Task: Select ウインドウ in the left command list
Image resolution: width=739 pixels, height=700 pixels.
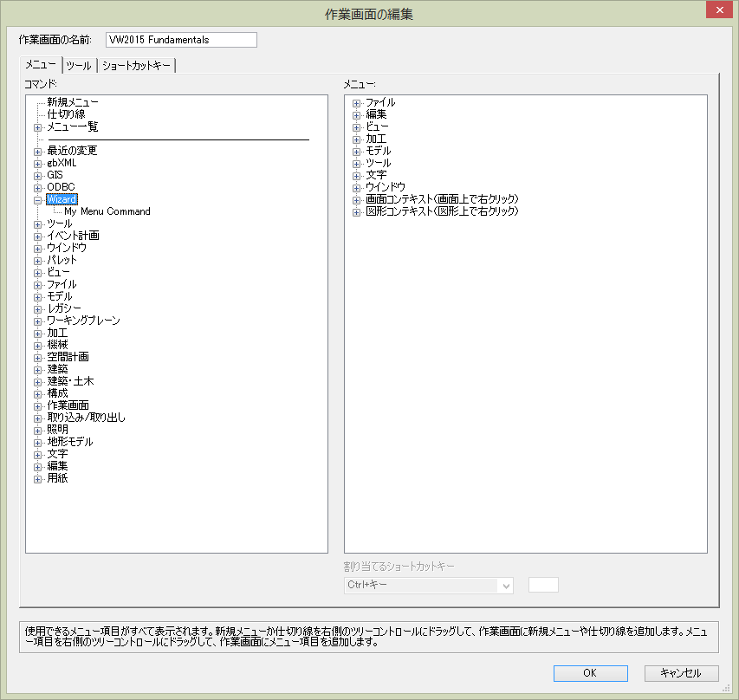Action: click(67, 248)
